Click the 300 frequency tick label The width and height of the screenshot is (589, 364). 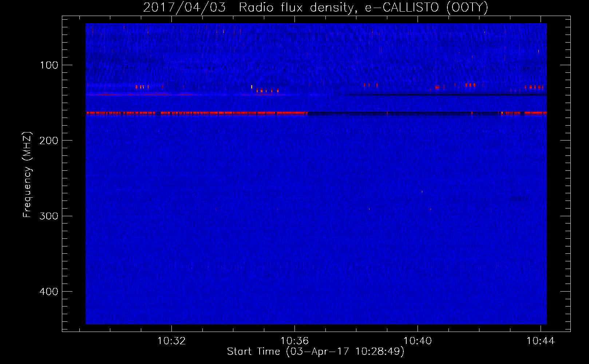point(49,216)
